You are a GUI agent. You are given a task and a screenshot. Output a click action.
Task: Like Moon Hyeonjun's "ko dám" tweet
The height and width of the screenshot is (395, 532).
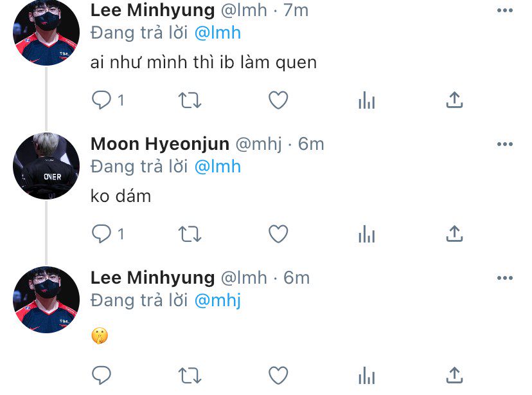tap(278, 235)
